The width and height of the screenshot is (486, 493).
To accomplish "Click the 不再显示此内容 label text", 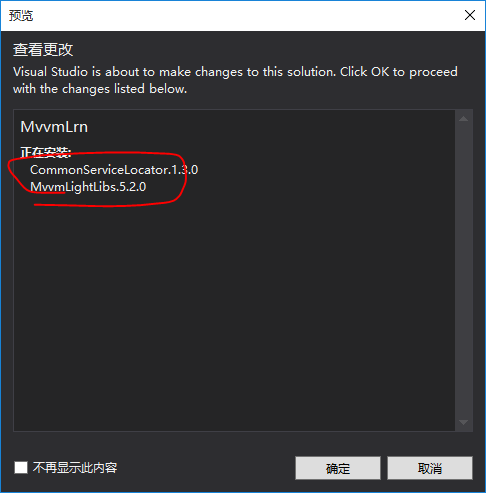I will pos(75,468).
